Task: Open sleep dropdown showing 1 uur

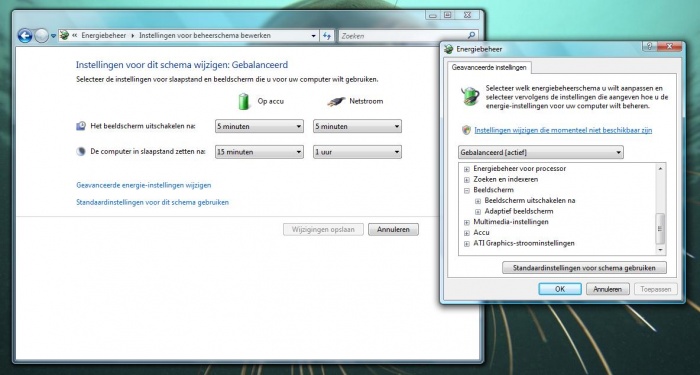Action: coord(357,152)
